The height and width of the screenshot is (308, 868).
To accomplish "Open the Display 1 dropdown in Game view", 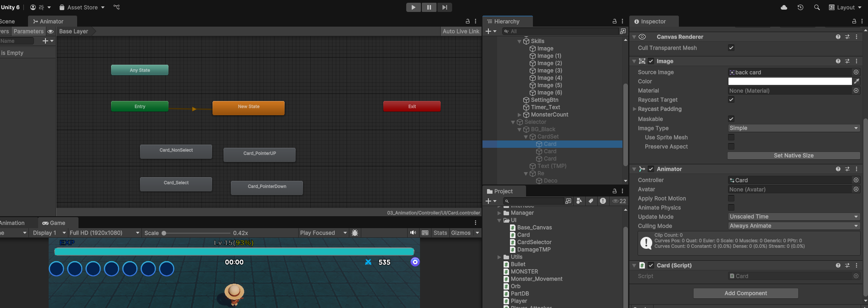I will 49,233.
